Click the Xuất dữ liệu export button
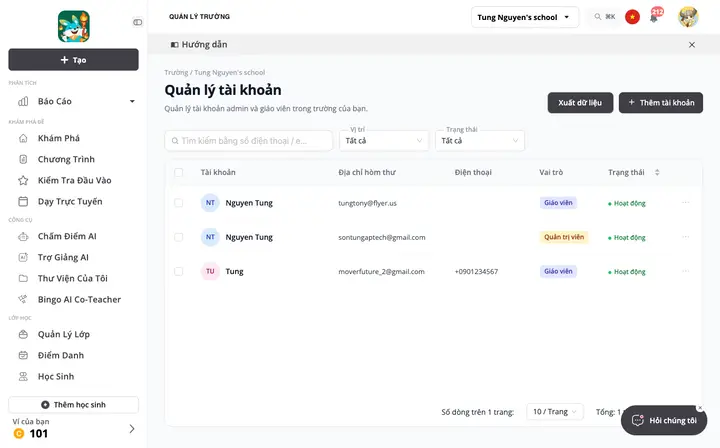 580,103
